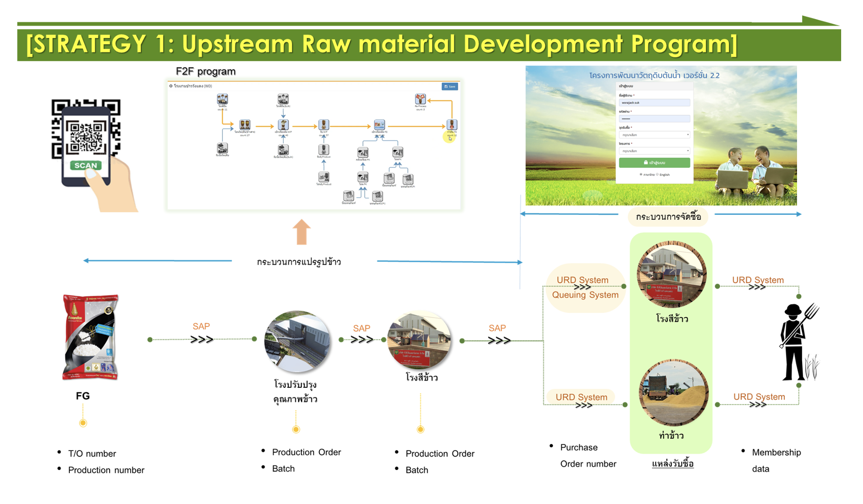This screenshot has height=504, width=863.
Task: Click the โรงปรับปรุงคุณภาพข้าว circular photo
Action: tap(297, 342)
